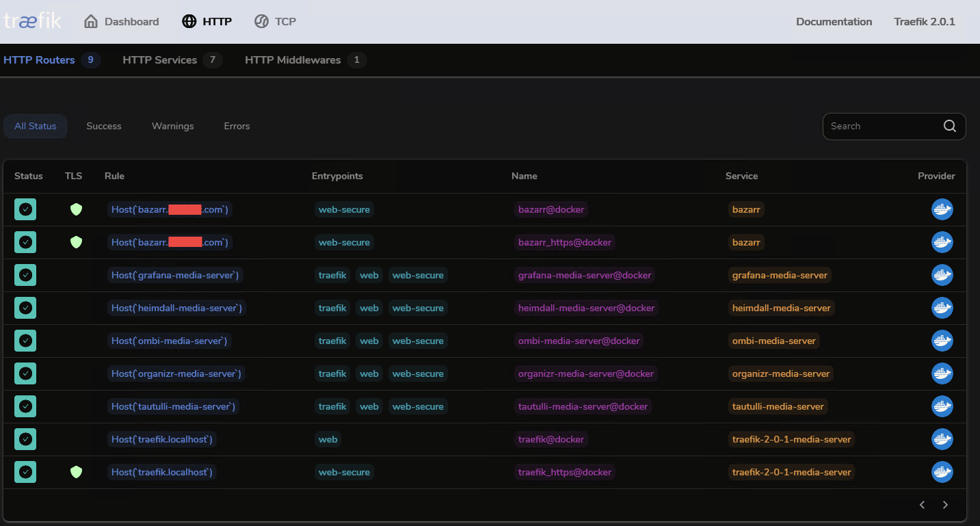Viewport: 980px width, 526px height.
Task: Select router name tautulli-media-server@docker
Action: coord(583,406)
